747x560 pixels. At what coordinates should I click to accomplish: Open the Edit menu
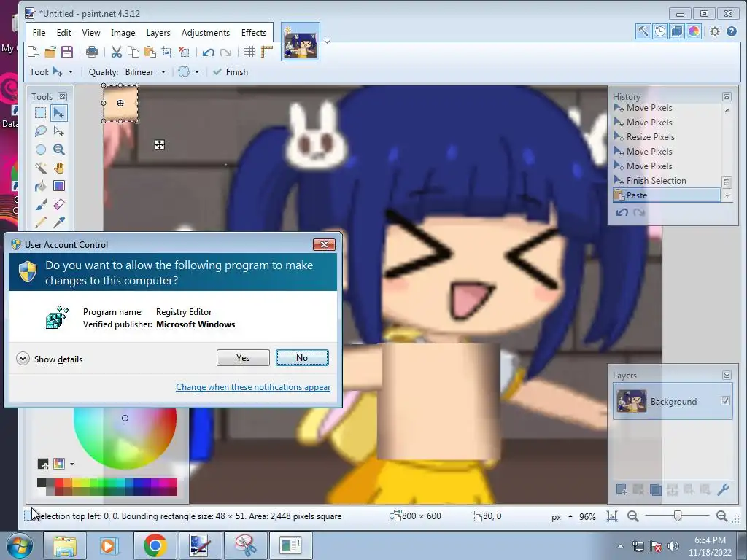(x=64, y=32)
